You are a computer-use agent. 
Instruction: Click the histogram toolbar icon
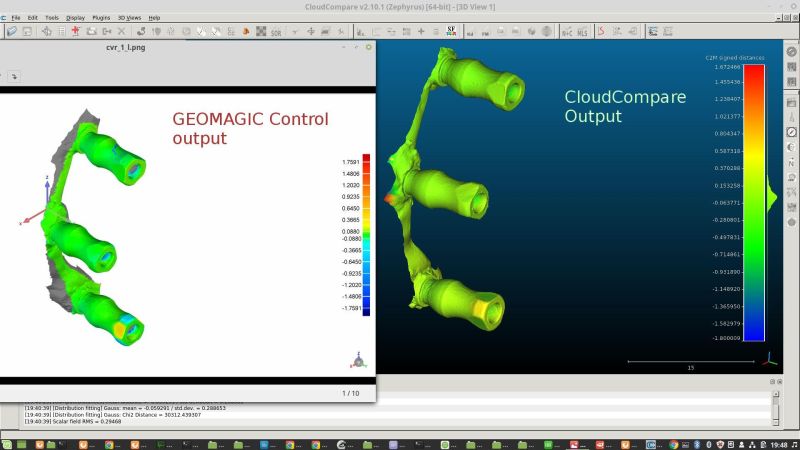pyautogui.click(x=361, y=32)
